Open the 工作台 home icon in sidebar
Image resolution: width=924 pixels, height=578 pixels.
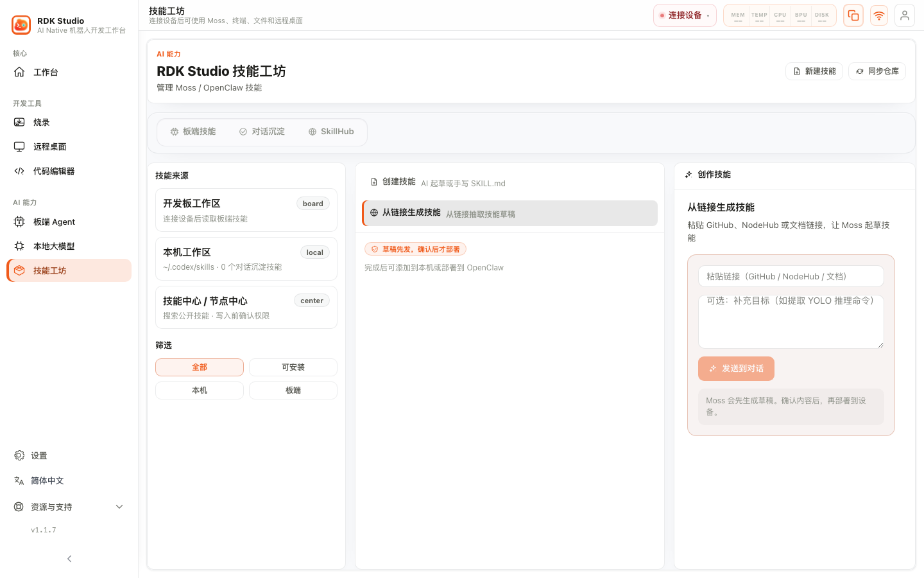pyautogui.click(x=19, y=72)
